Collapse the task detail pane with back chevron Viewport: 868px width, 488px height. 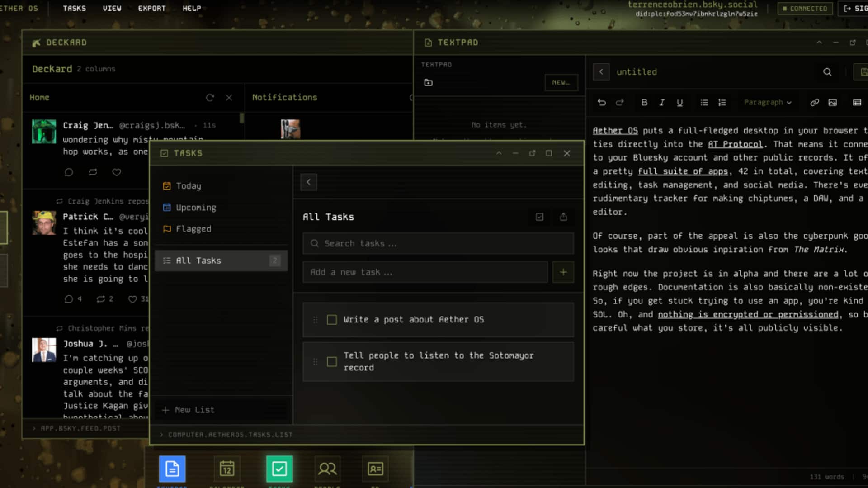click(x=308, y=182)
